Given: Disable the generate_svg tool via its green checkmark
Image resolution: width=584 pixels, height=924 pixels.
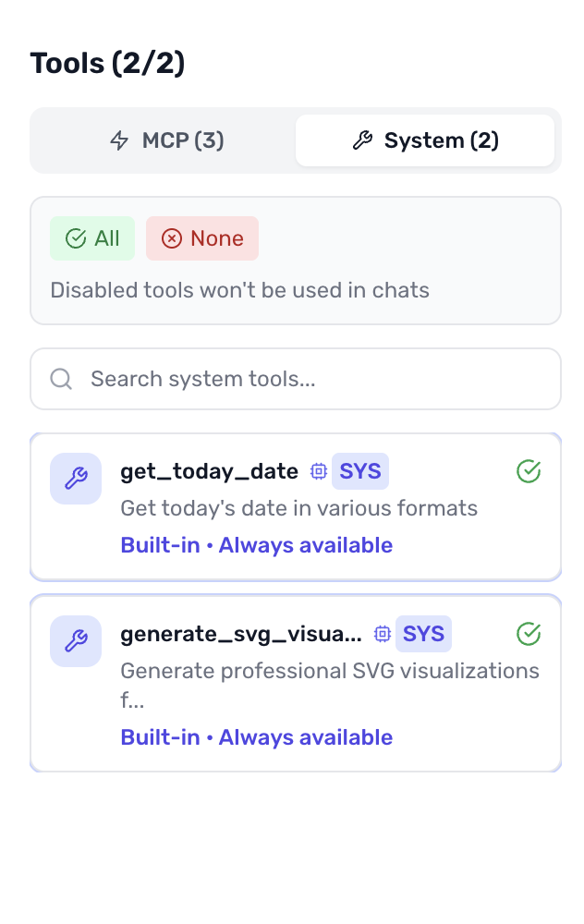Looking at the screenshot, I should coord(528,634).
